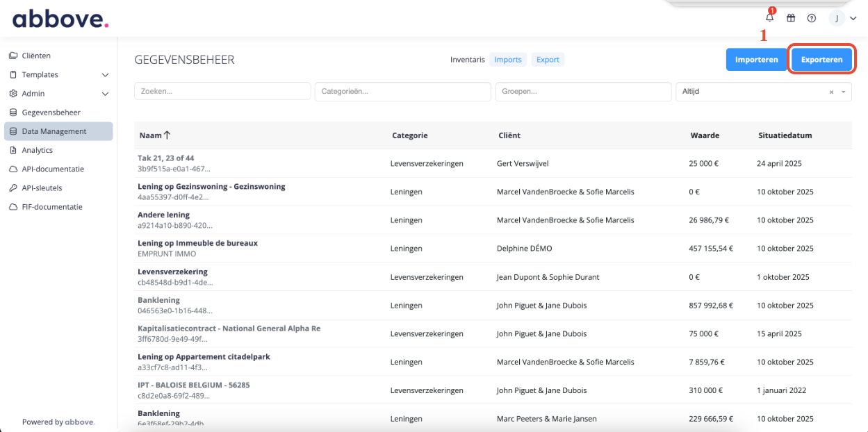Viewport: 868px width, 432px height.
Task: Click the Exporteren button
Action: point(822,60)
